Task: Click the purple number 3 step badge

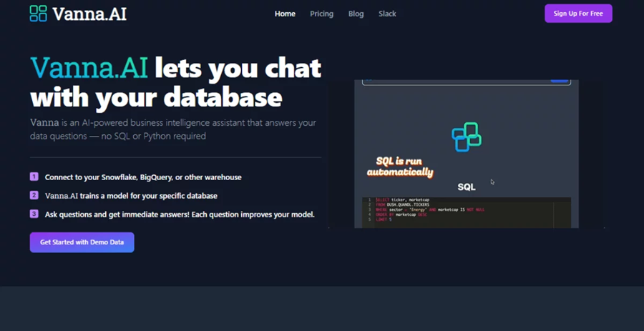Action: (34, 214)
